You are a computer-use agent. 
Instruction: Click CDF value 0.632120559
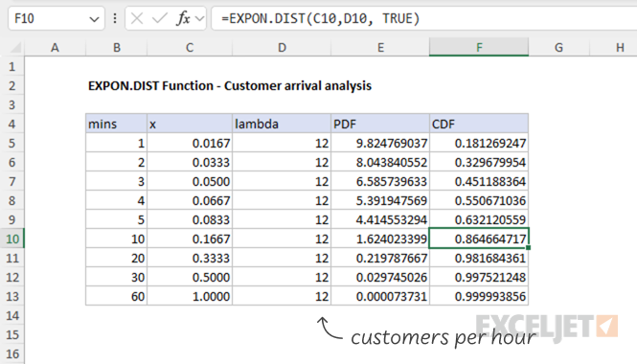(x=479, y=219)
